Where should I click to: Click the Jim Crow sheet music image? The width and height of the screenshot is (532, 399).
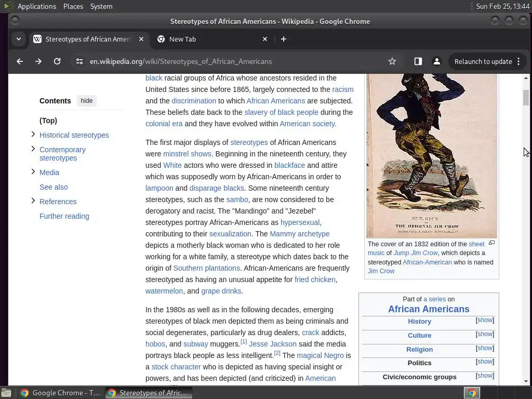pos(432,156)
